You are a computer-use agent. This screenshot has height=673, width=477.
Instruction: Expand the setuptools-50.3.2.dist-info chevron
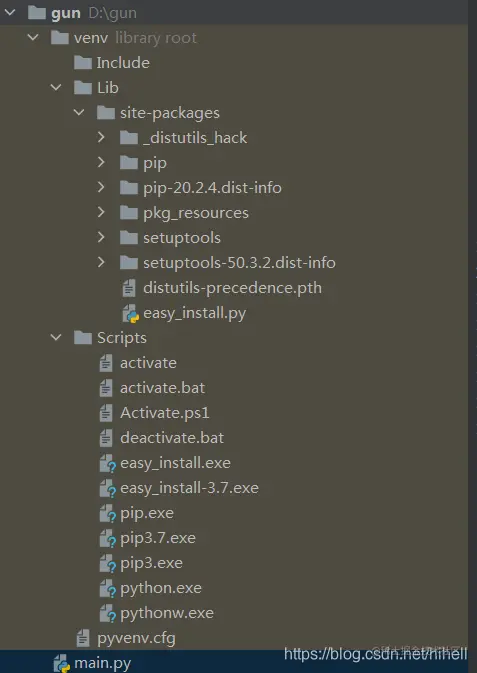tap(101, 262)
